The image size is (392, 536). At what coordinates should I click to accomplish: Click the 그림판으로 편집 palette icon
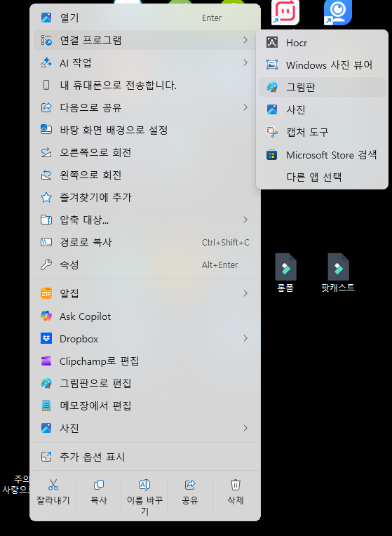tap(46, 383)
